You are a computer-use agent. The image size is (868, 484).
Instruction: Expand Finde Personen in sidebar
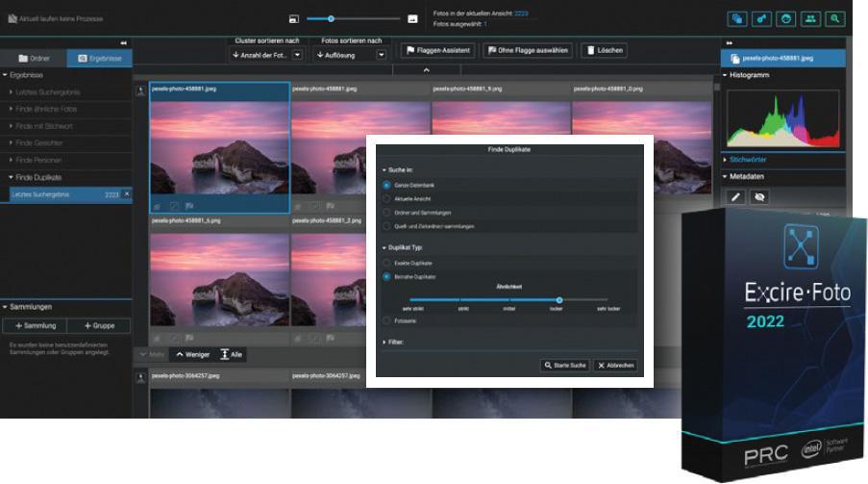[x=11, y=160]
